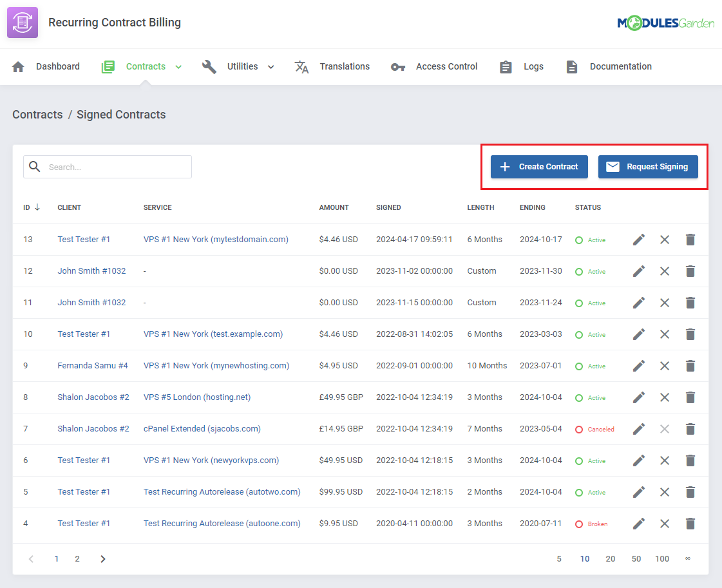Edit contract 10 pencil icon
This screenshot has height=588, width=722.
(x=639, y=334)
